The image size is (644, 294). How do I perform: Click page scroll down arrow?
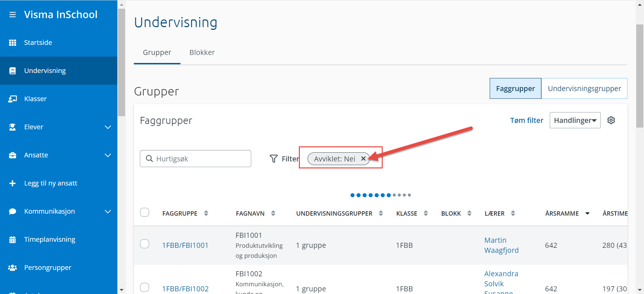pyautogui.click(x=640, y=290)
